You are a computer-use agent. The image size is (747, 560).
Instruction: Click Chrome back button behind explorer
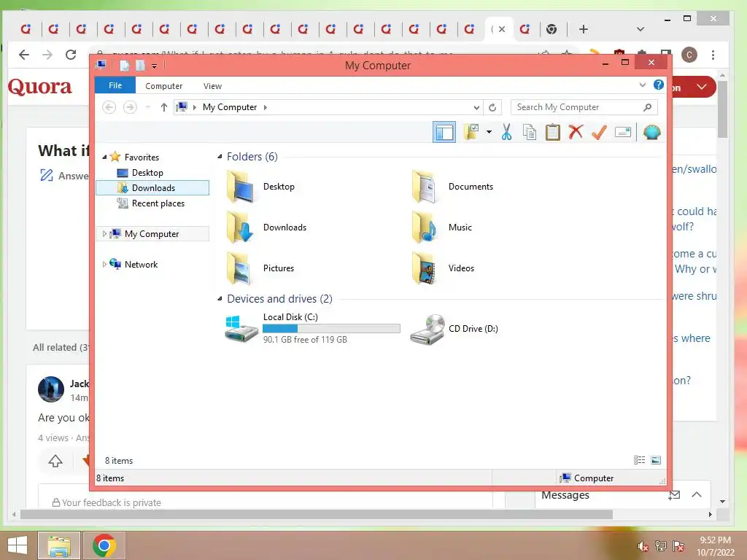(24, 55)
